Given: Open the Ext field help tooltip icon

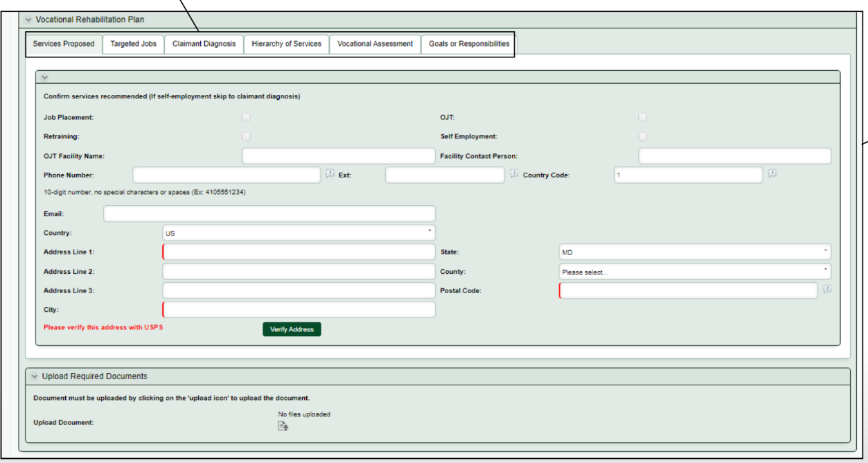Looking at the screenshot, I should click(x=513, y=174).
